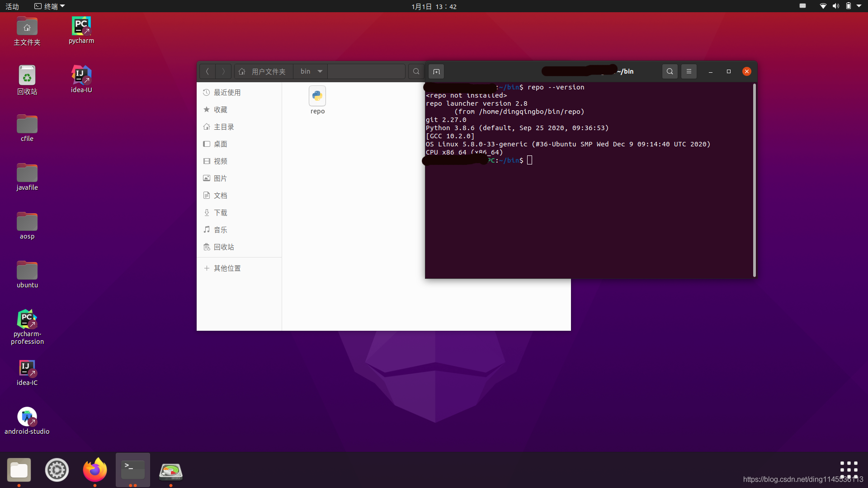Launch Firefox from the dock
Viewport: 868px width, 488px height.
tap(94, 470)
